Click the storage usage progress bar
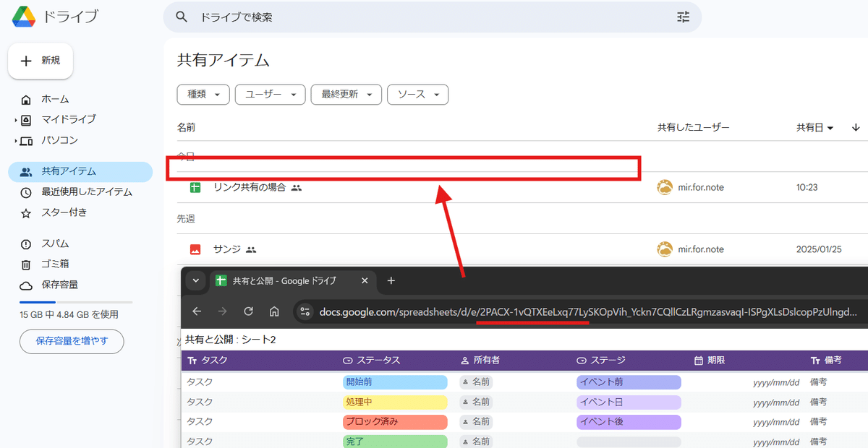The height and width of the screenshot is (448, 868). pos(76,302)
